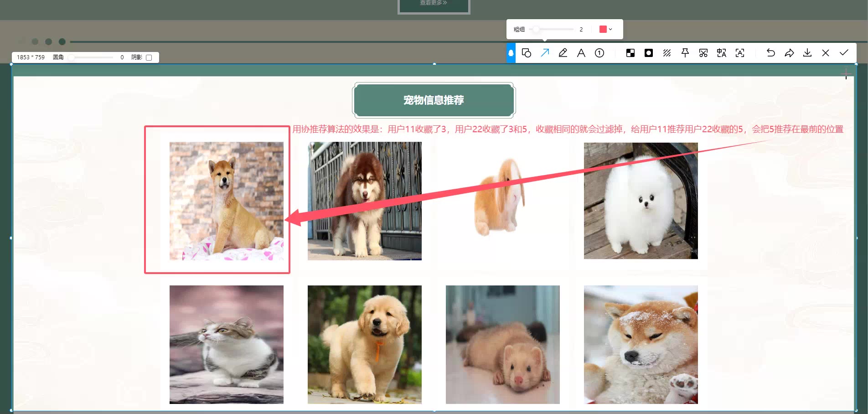The height and width of the screenshot is (414, 868).
Task: Undo the last annotation
Action: (x=771, y=53)
